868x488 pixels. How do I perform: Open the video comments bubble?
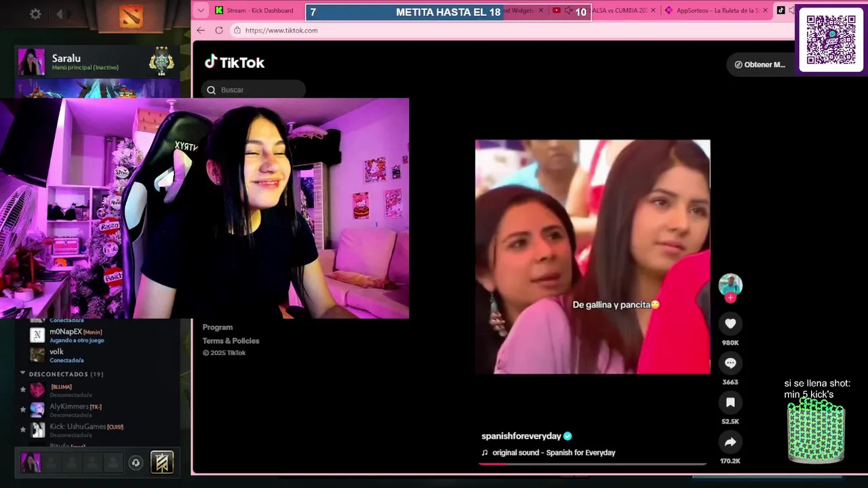[x=730, y=363]
